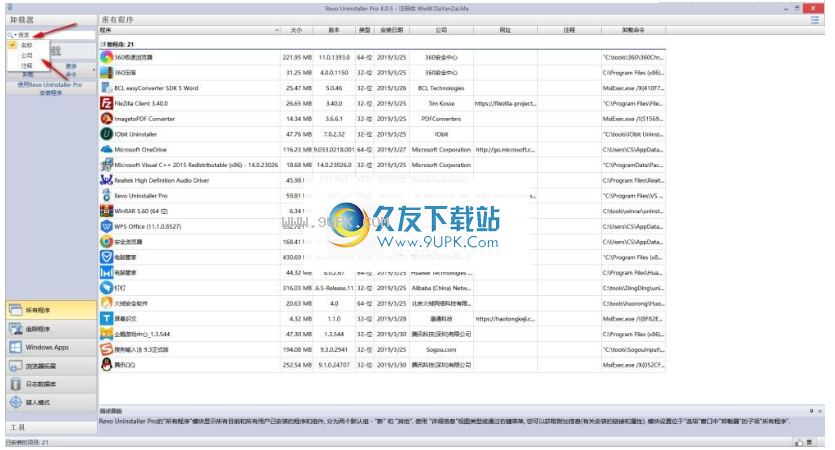Screen dimensions: 835x450
Task: Sort by 网址 column header
Action: pyautogui.click(x=505, y=30)
